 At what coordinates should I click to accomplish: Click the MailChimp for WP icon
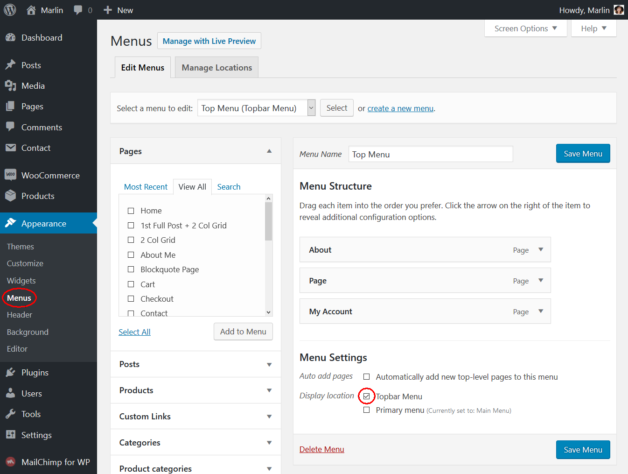click(x=10, y=462)
